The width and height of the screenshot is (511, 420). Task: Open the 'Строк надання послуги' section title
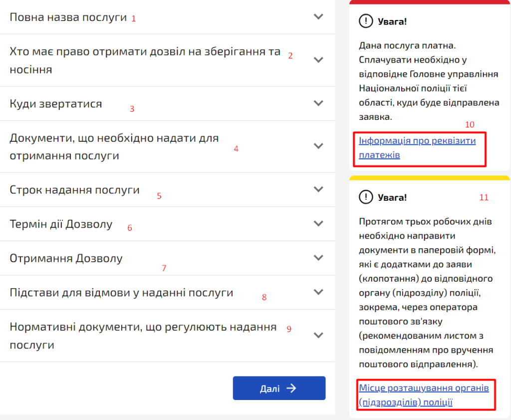[74, 190]
